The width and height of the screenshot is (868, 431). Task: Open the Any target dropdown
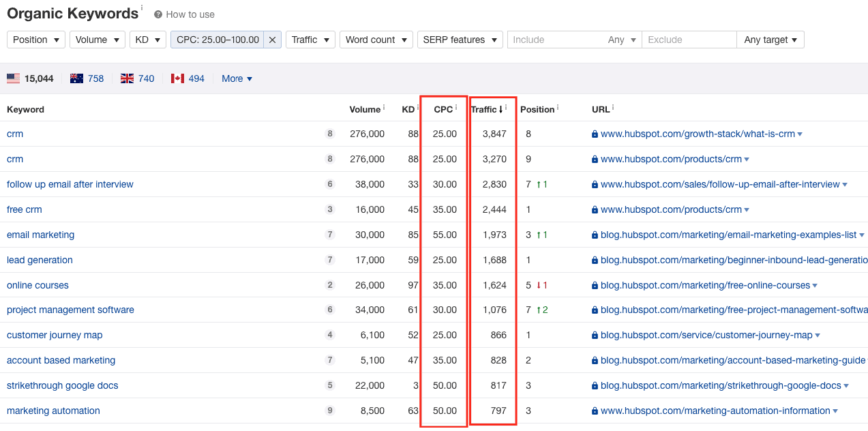[770, 40]
